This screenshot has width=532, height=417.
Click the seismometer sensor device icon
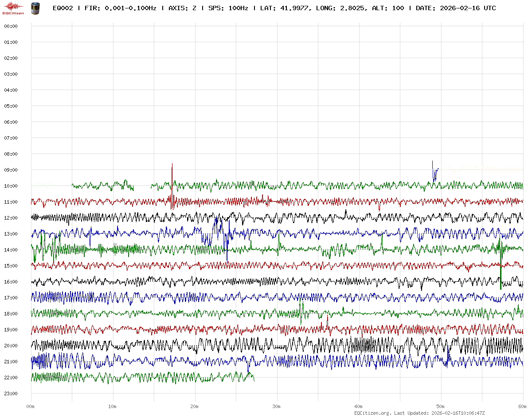click(x=35, y=8)
